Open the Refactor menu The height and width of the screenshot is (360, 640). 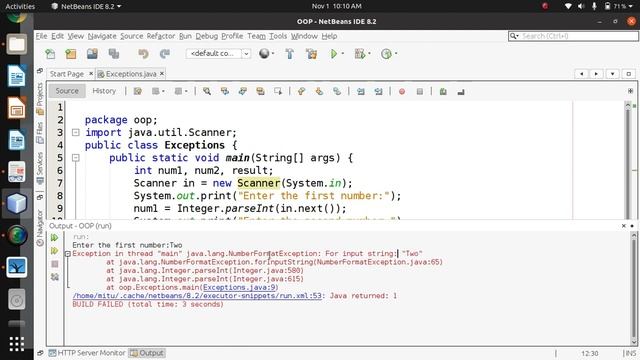tap(161, 36)
